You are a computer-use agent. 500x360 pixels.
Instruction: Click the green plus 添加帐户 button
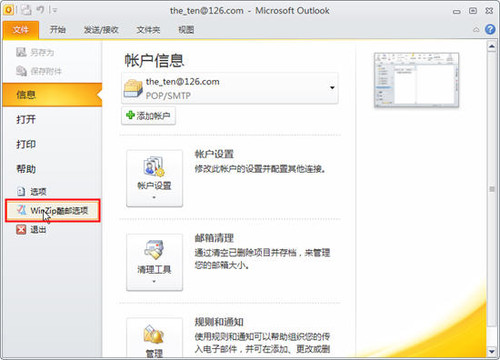click(148, 116)
